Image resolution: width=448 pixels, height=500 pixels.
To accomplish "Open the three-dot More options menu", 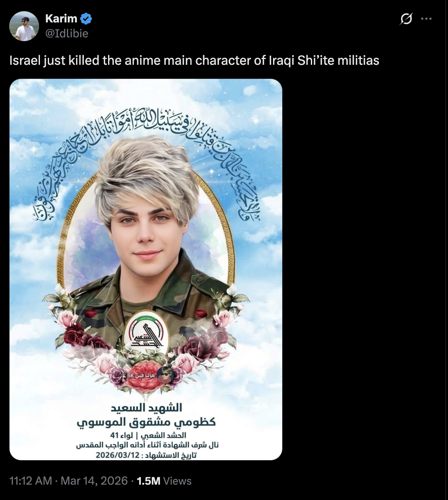I will (x=426, y=19).
